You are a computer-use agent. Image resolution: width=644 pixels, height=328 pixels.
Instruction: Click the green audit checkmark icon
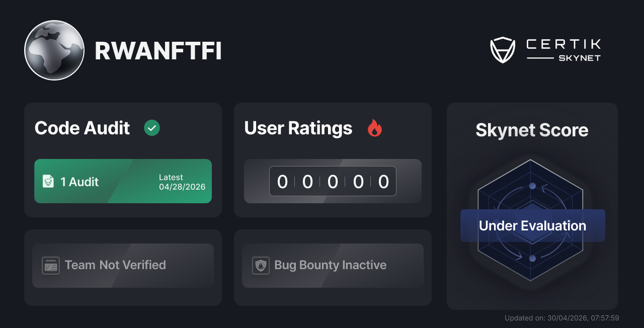coord(152,128)
